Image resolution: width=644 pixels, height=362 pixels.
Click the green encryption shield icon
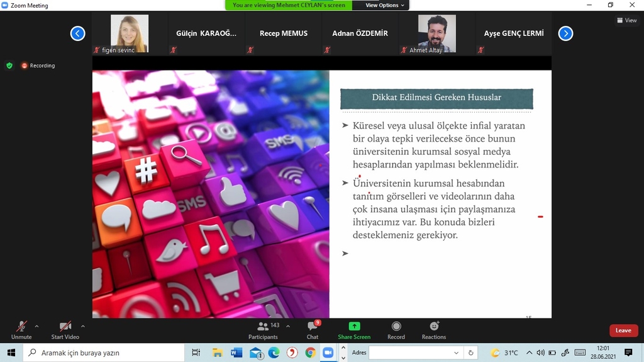pos(9,65)
